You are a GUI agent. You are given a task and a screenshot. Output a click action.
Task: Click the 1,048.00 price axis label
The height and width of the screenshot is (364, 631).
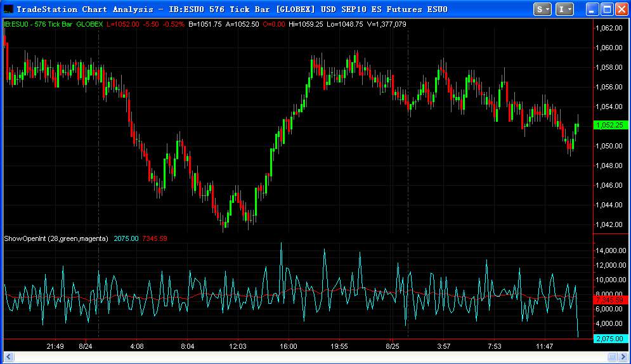609,166
